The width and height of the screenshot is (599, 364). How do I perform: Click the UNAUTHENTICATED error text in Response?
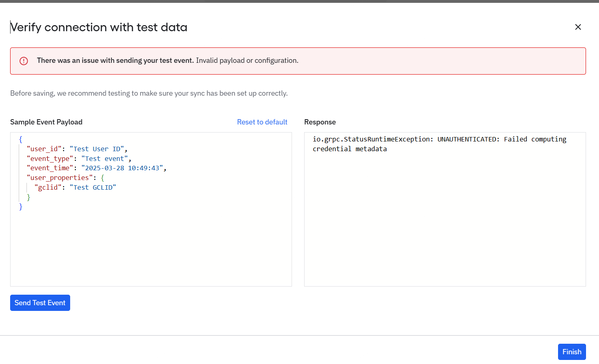tap(466, 139)
